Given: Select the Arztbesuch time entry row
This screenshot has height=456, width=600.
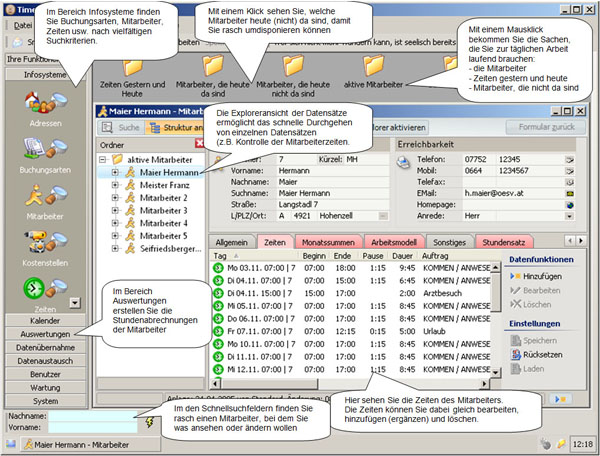Looking at the screenshot, I should (x=351, y=293).
